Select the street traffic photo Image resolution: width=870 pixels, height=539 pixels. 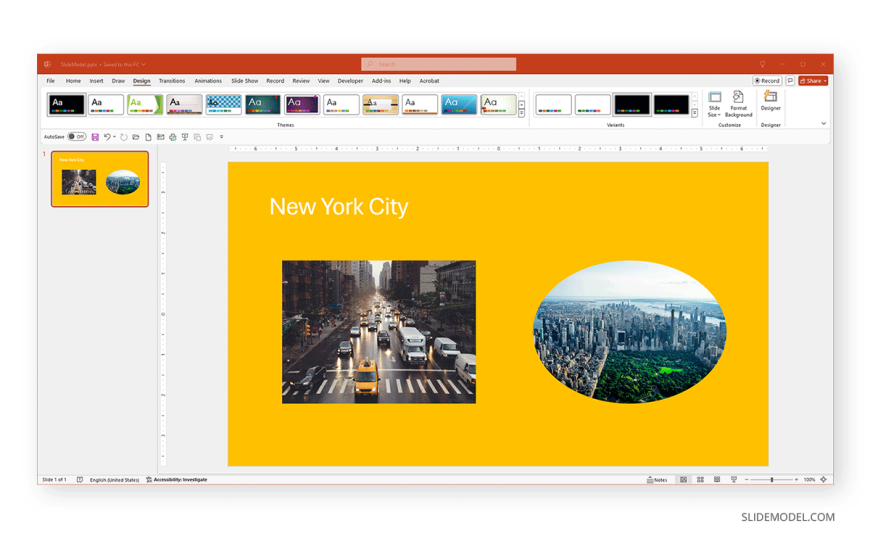pyautogui.click(x=379, y=332)
